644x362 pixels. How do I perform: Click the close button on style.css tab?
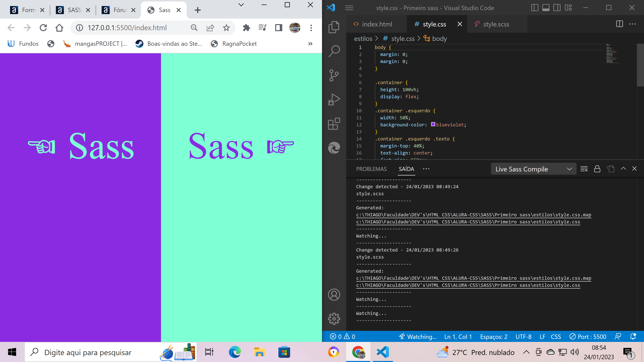460,24
